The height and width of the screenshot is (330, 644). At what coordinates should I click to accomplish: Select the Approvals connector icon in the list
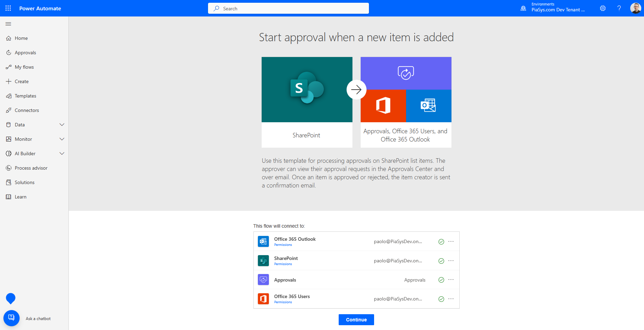[263, 280]
